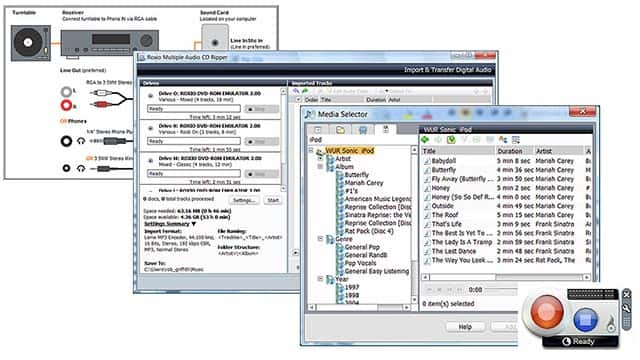Select the year 1998 in the tree
Image resolution: width=640 pixels, height=360 pixels.
click(x=352, y=295)
